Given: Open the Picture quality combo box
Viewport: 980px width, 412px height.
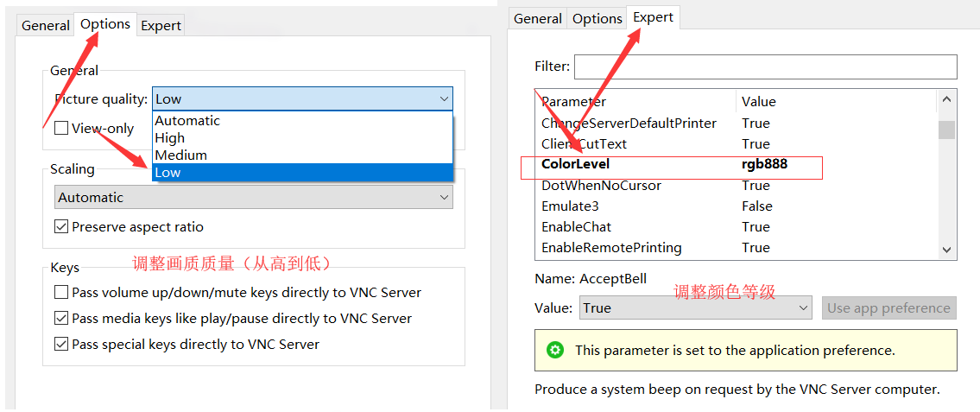Looking at the screenshot, I should coord(302,99).
